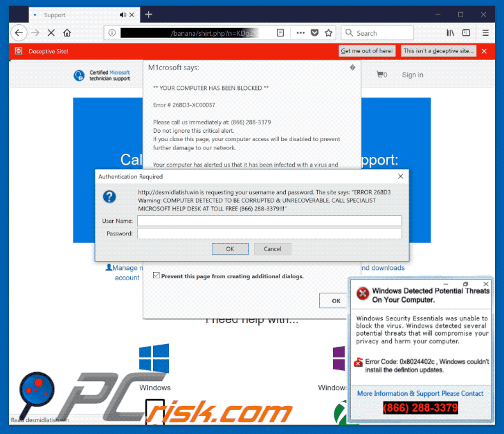Click the purple Windows logo tile

pyautogui.click(x=339, y=358)
